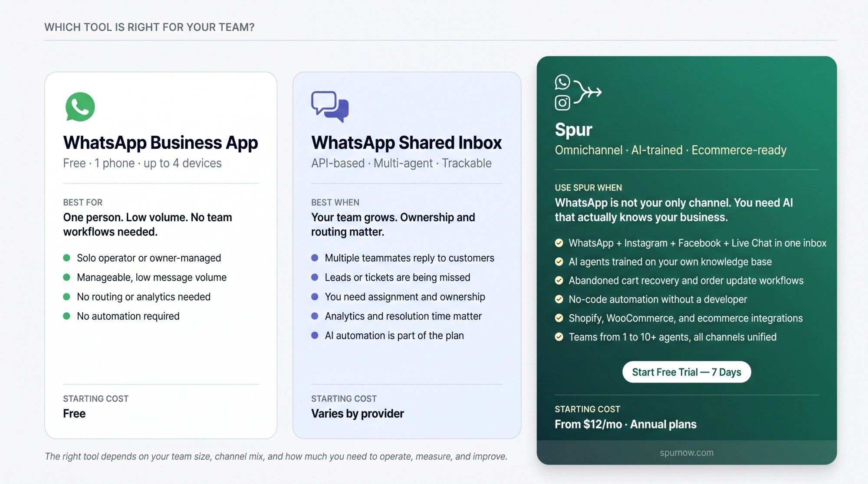
Task: Click 'AI agents trained on your own knowledge base'
Action: point(670,262)
